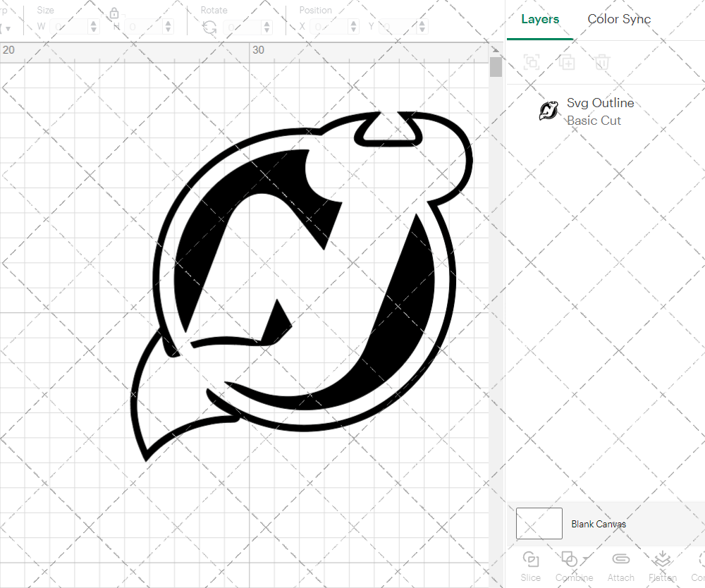Image resolution: width=705 pixels, height=588 pixels.
Task: Click the Group selection icon
Action: 532,62
